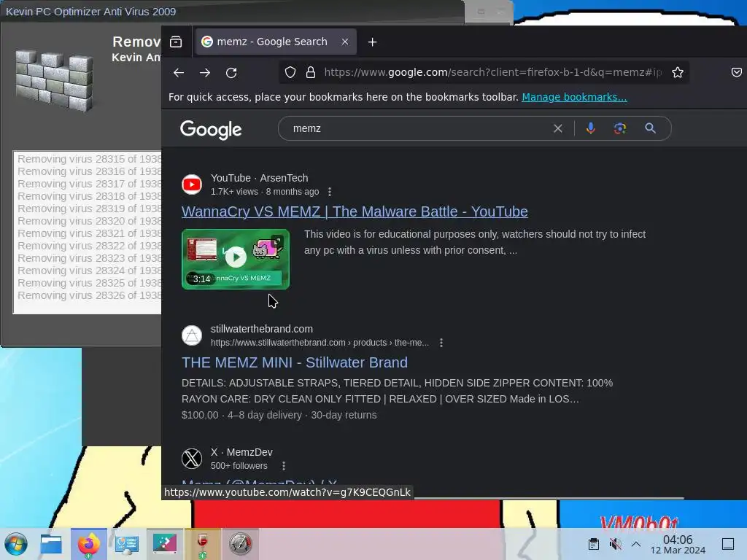Go forward one page in Firefox
This screenshot has width=747, height=560.
coord(205,72)
